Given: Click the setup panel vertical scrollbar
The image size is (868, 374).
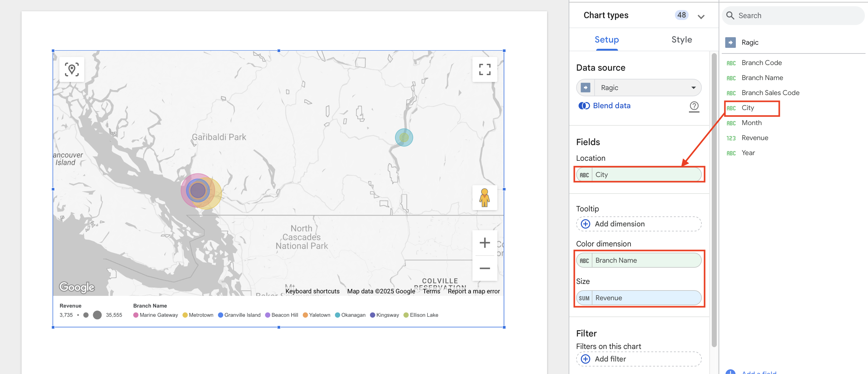Looking at the screenshot, I should click(x=714, y=200).
